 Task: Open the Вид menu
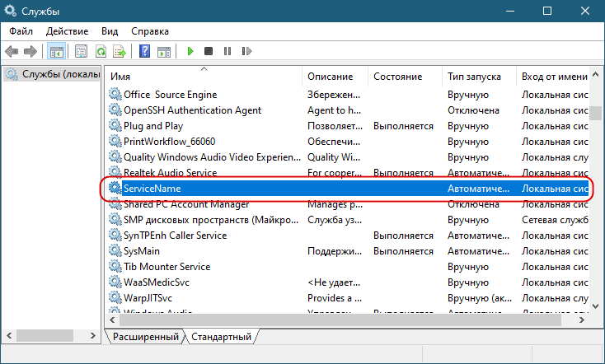tap(110, 31)
